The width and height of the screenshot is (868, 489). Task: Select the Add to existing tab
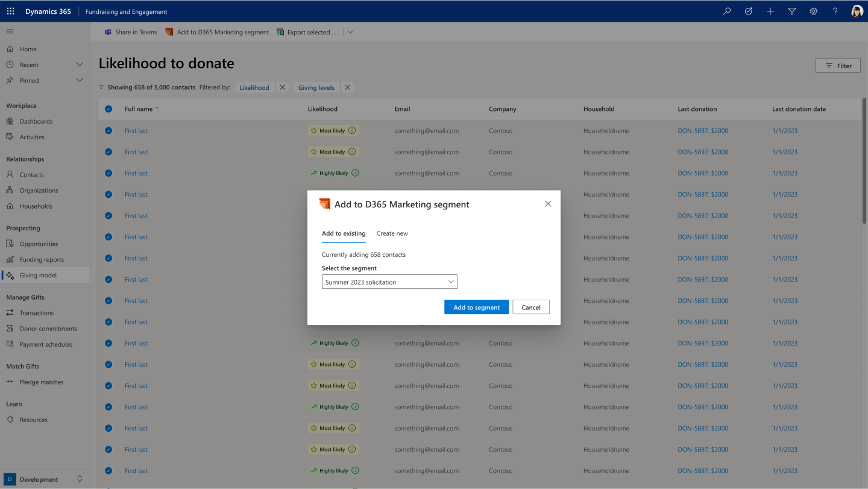click(344, 233)
